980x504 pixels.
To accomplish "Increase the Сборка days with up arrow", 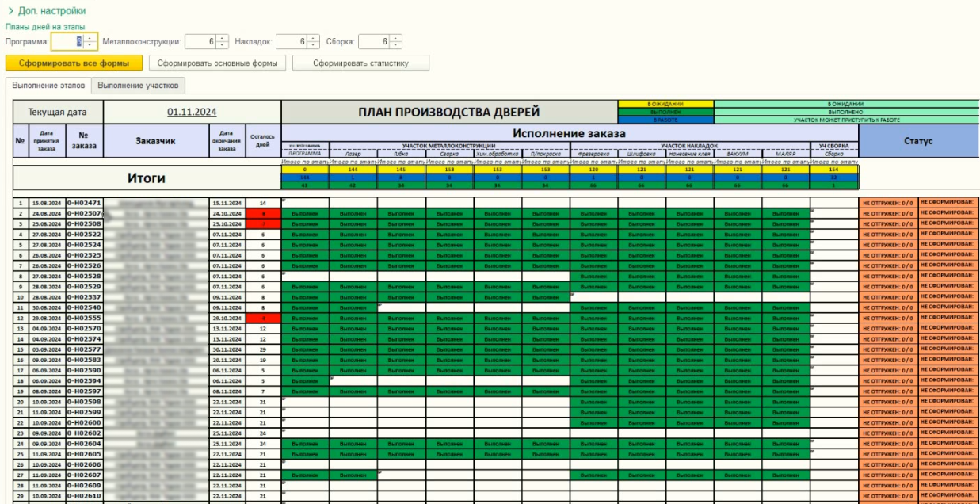I will pyautogui.click(x=395, y=37).
